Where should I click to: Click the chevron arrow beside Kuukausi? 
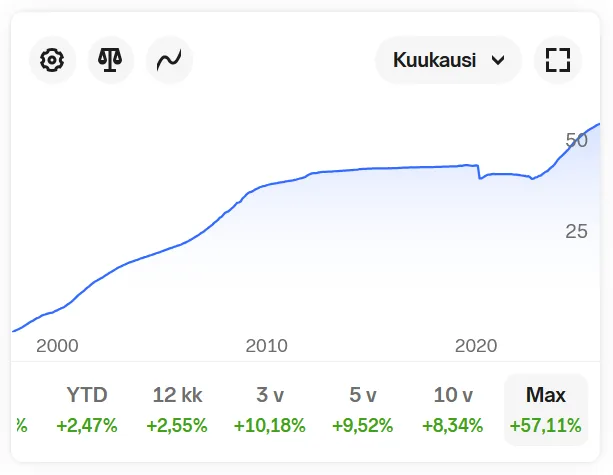(x=498, y=61)
